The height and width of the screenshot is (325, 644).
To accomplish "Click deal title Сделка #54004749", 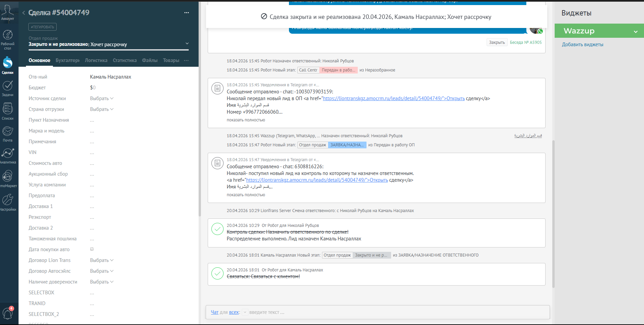I will click(x=59, y=12).
